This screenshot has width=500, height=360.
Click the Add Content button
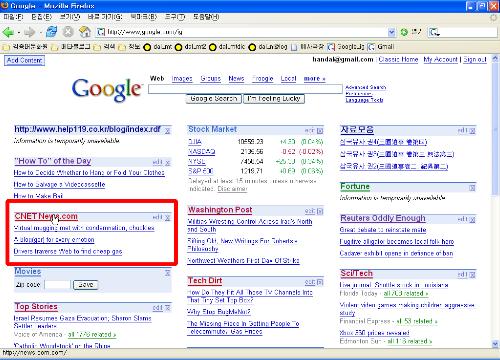pos(24,61)
